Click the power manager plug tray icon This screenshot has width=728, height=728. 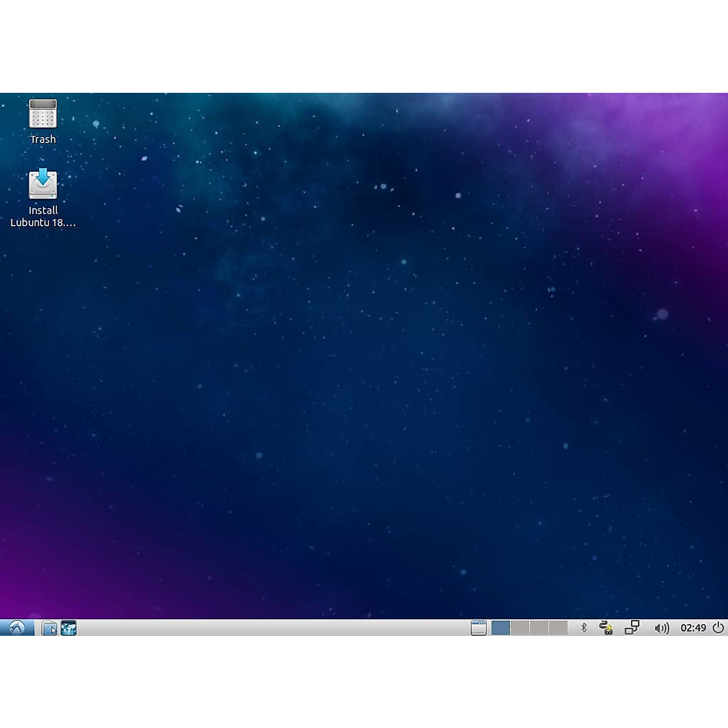[605, 628]
